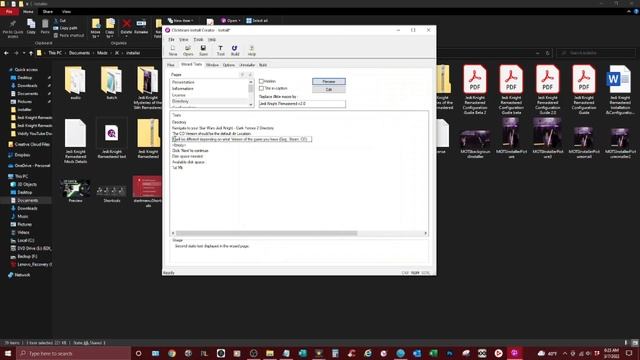This screenshot has height=360, width=640.
Task: Toggle the Hidden checkbox
Action: tap(261, 81)
